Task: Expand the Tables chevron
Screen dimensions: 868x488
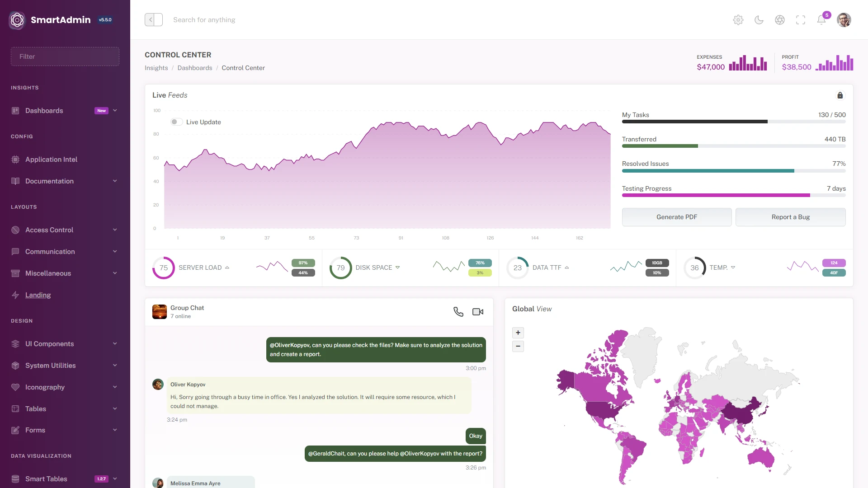Action: click(115, 409)
